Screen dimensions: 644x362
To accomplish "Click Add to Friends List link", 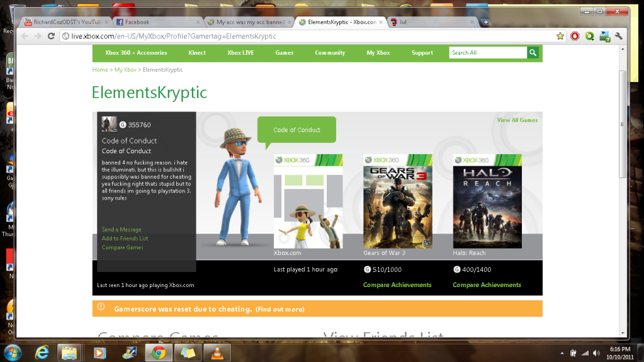I will [125, 239].
